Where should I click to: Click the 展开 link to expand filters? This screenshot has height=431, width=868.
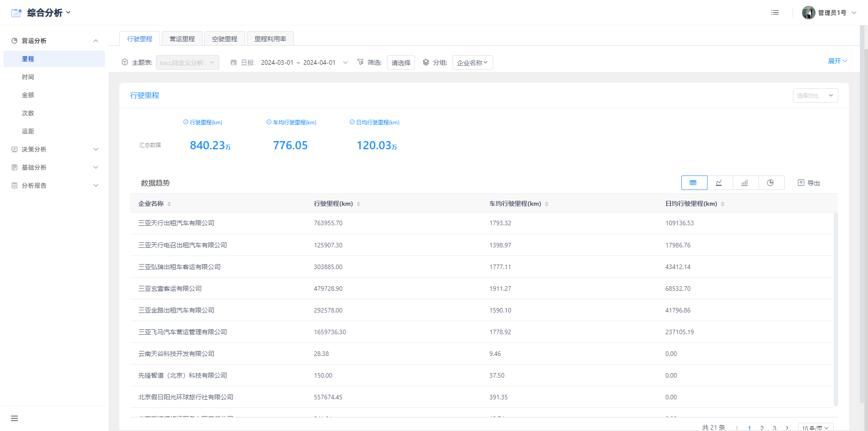[837, 61]
